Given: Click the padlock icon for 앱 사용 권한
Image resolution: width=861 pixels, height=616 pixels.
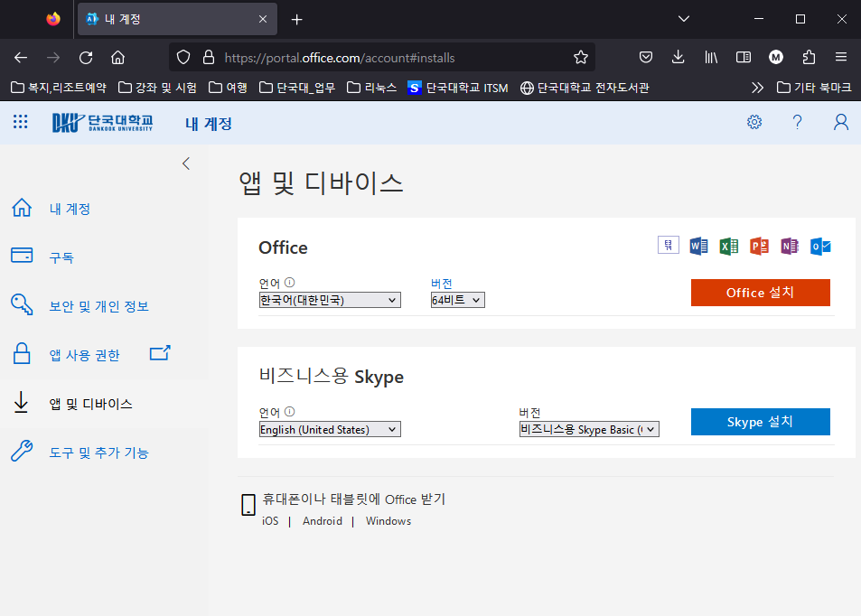Looking at the screenshot, I should click(x=22, y=353).
